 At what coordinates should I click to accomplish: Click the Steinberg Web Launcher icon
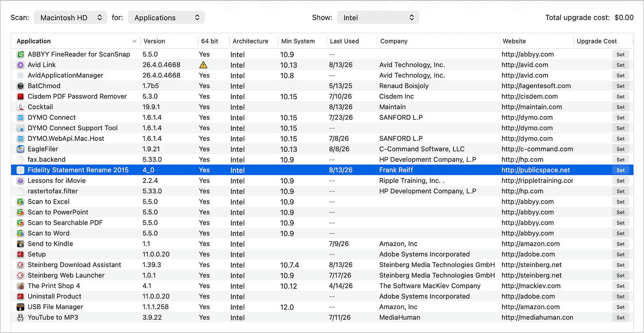(20, 275)
